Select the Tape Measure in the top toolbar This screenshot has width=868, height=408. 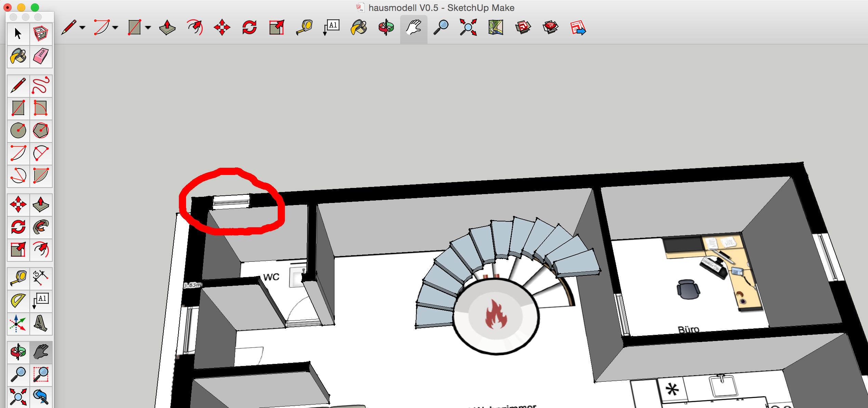[x=304, y=27]
